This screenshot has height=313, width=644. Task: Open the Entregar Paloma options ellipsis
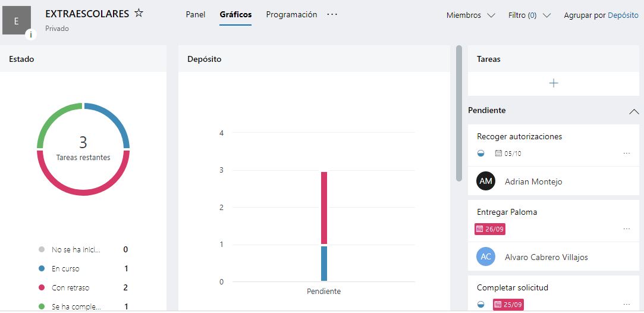click(626, 229)
